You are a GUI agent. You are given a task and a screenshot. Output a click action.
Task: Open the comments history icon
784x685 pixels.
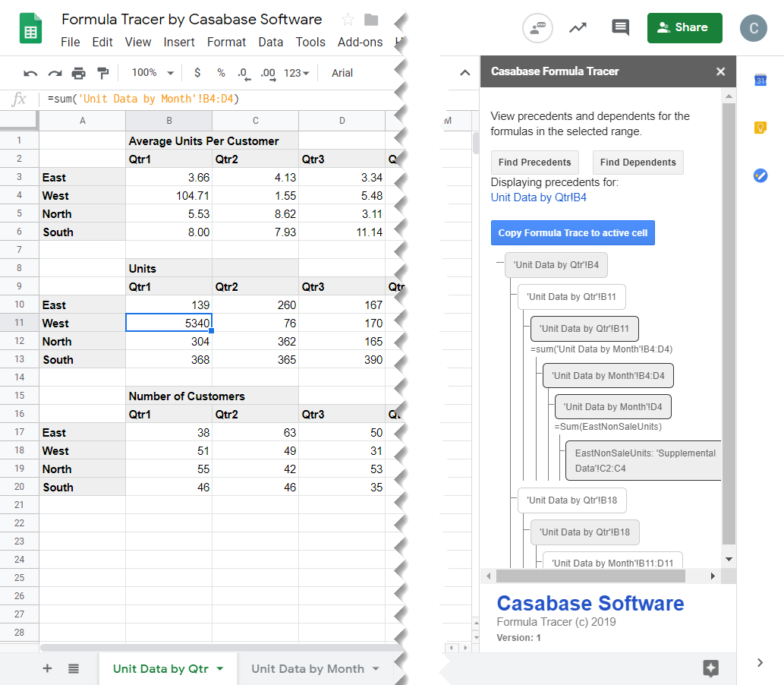(620, 27)
